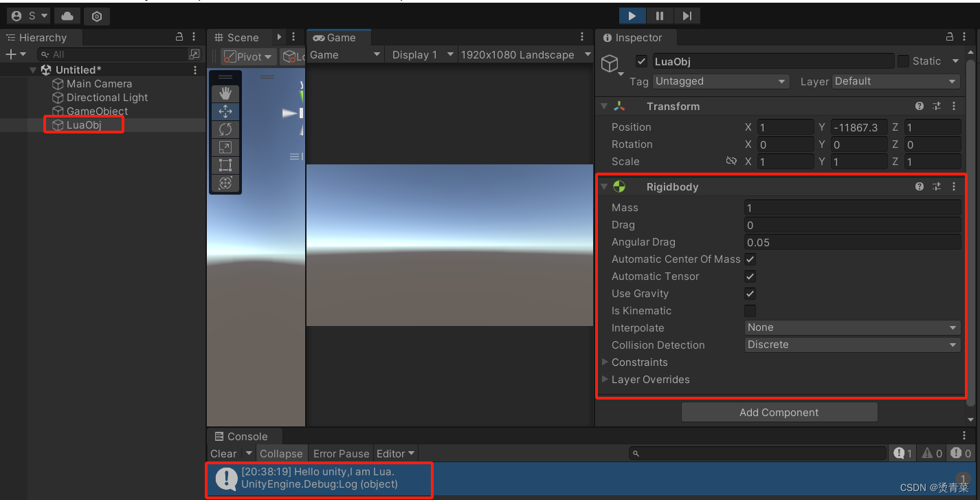Open Transform component context menu
Image resolution: width=980 pixels, height=500 pixels.
(x=954, y=107)
